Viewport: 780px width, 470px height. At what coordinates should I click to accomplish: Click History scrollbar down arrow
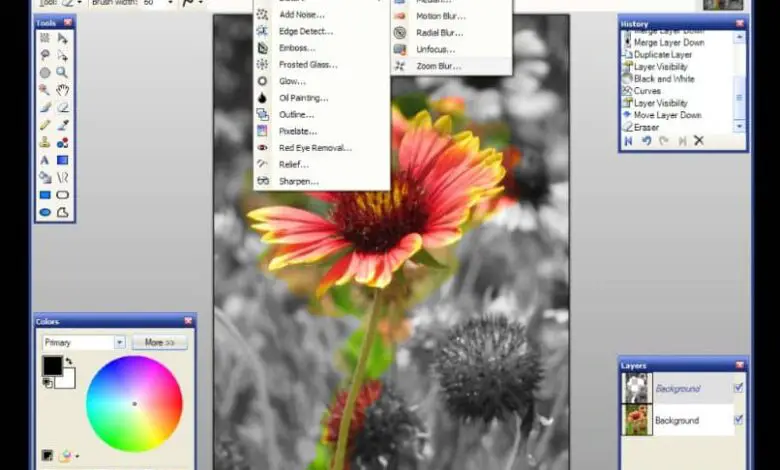pos(739,126)
